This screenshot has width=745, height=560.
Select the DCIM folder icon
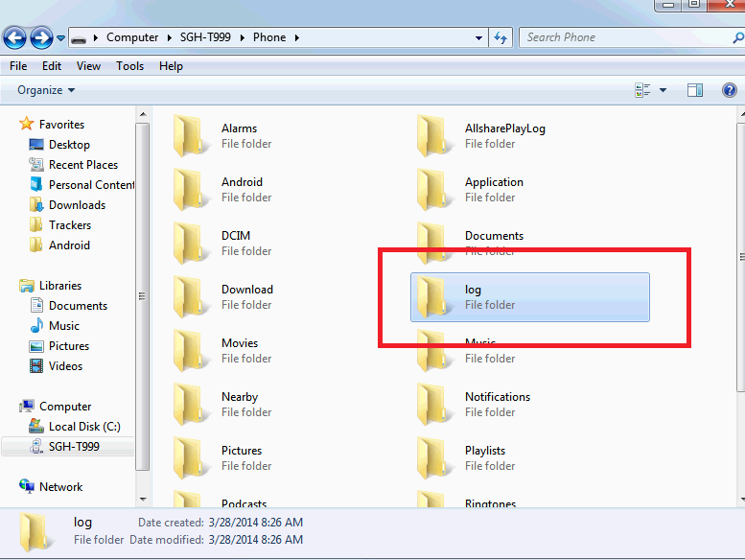point(190,243)
